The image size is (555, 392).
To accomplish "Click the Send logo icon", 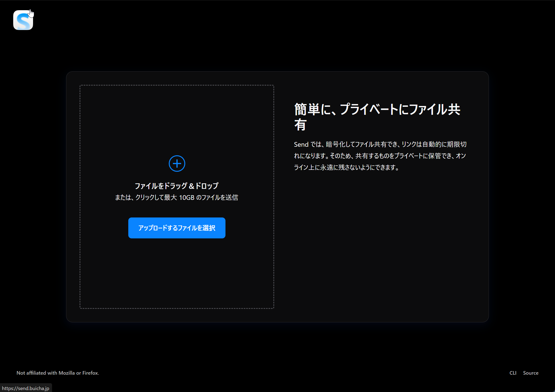I will click(23, 20).
